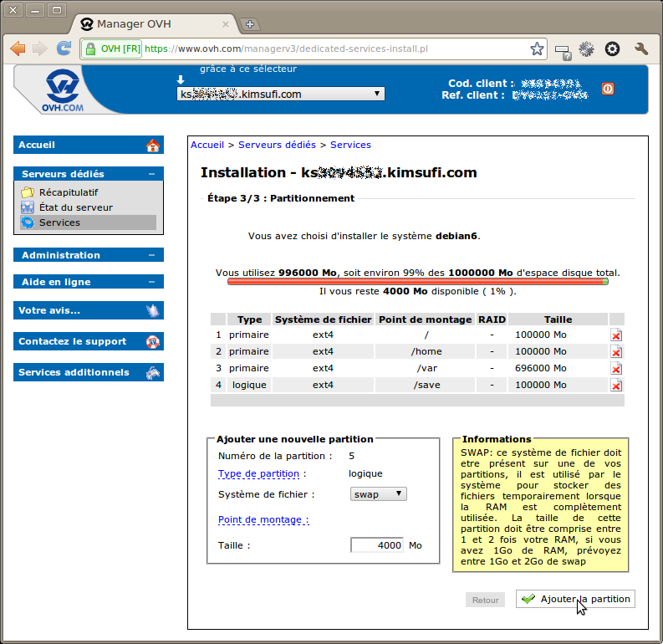
Task: Open the Système de fichier swap dropdown
Action: 379,494
